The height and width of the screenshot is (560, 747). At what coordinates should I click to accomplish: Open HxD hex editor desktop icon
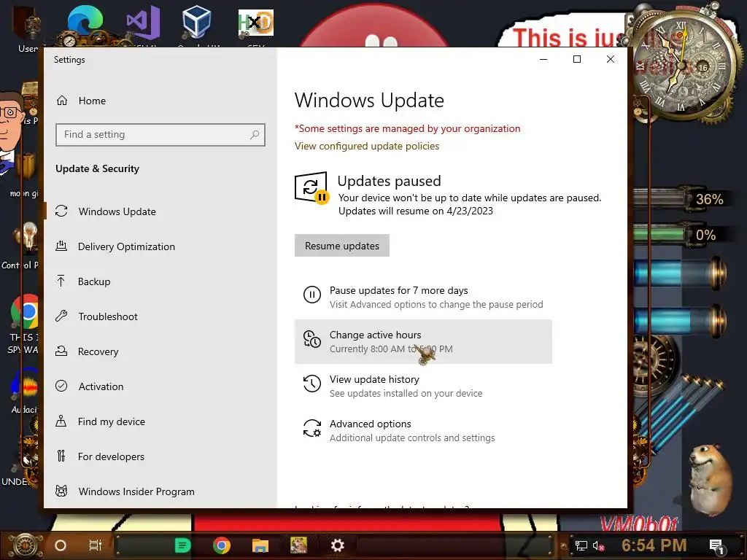pos(256,23)
